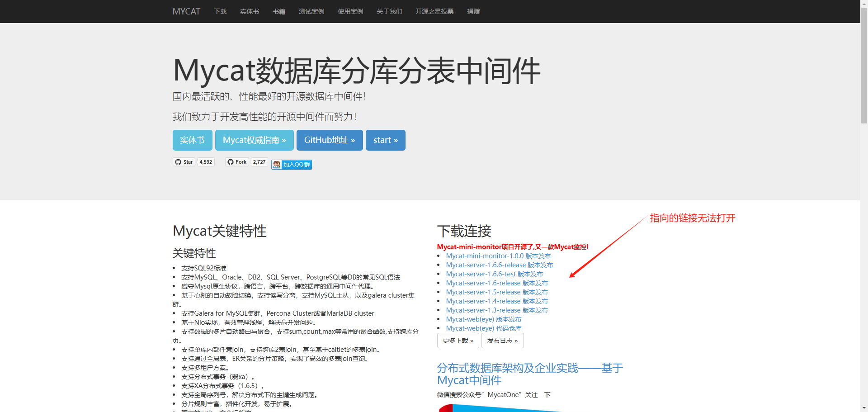Click the 支持XA分布式事务（1.6.5） feature item
Screen dimensions: 868x412
(223, 386)
